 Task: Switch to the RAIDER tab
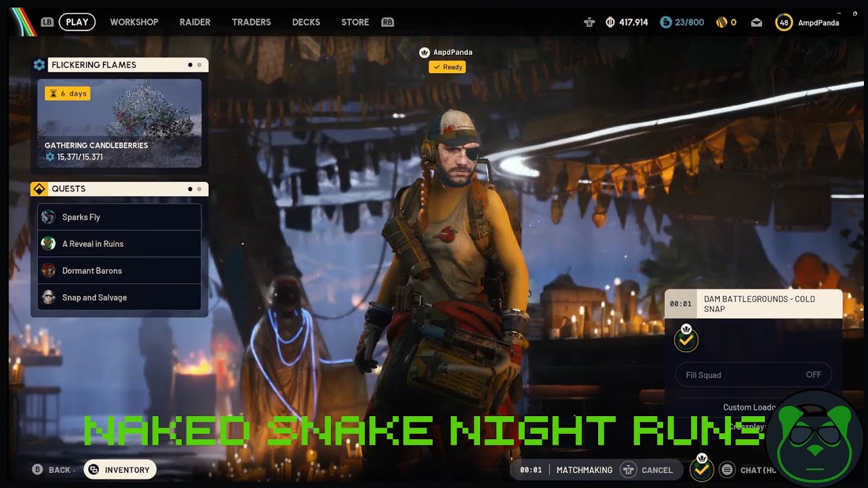195,22
